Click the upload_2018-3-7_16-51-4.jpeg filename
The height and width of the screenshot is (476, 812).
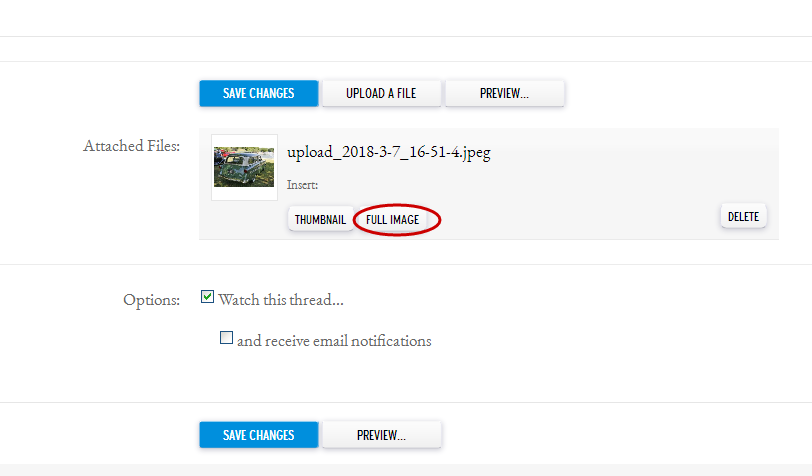click(x=388, y=152)
